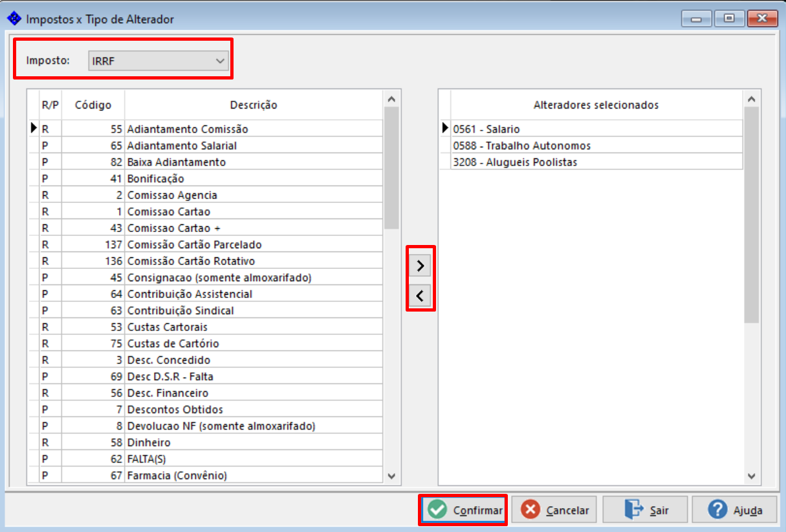The height and width of the screenshot is (532, 786).
Task: Select the Comissao Cartao + row
Action: [x=206, y=228]
